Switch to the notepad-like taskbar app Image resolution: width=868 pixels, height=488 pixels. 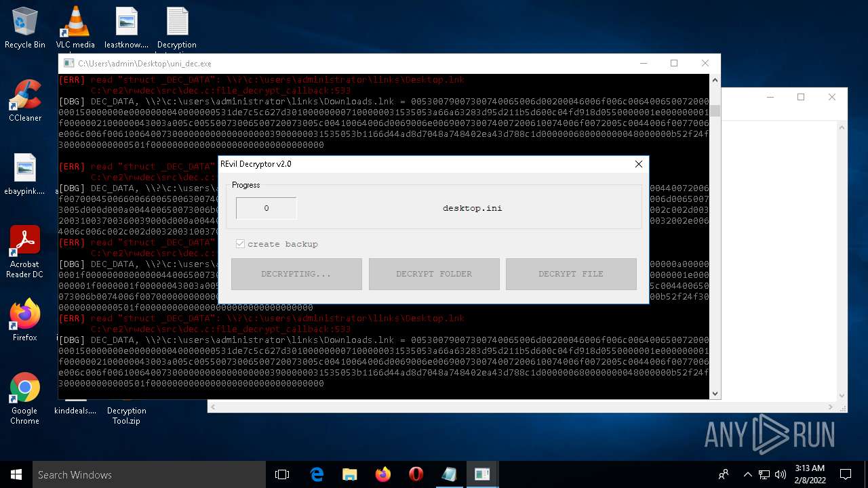coord(450,474)
